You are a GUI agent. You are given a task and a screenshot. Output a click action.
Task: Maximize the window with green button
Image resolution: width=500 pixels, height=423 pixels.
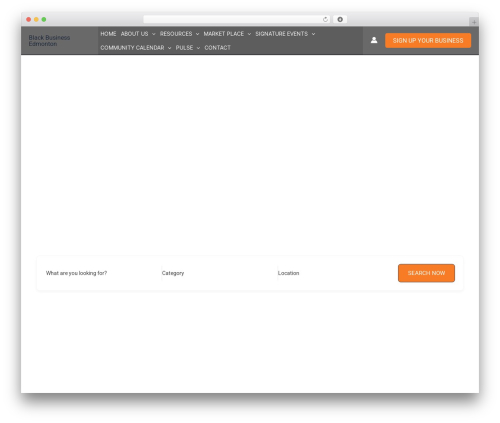pyautogui.click(x=44, y=19)
